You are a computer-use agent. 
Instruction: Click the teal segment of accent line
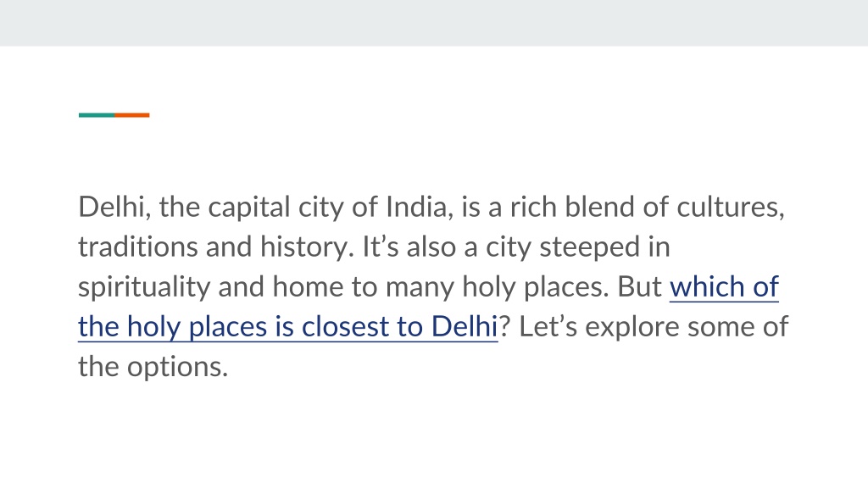(x=97, y=115)
